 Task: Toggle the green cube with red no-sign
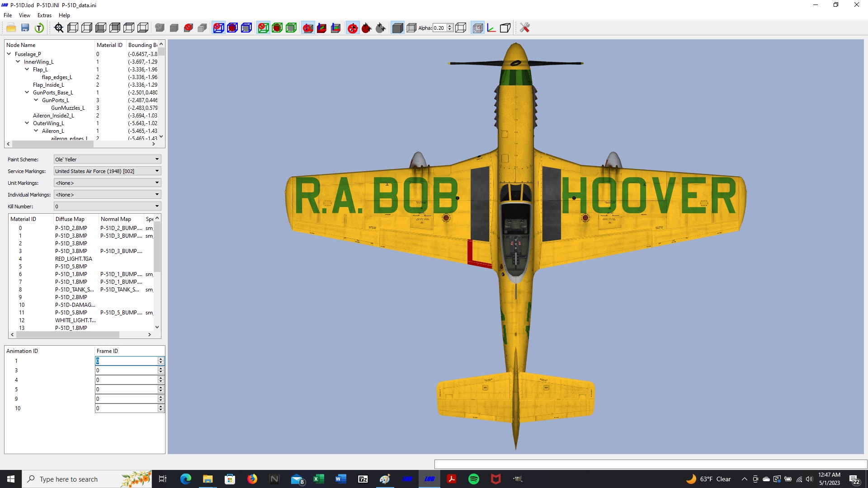pyautogui.click(x=263, y=28)
